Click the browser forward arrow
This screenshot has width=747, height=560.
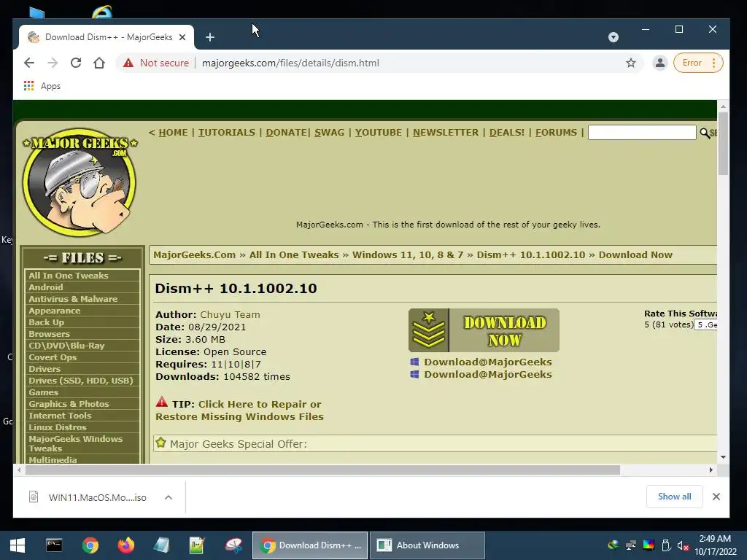pos(53,63)
